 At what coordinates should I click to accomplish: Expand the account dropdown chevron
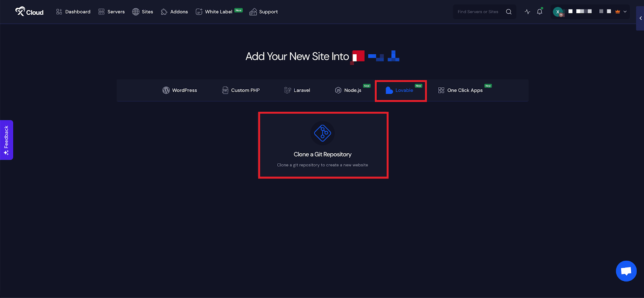pyautogui.click(x=625, y=12)
